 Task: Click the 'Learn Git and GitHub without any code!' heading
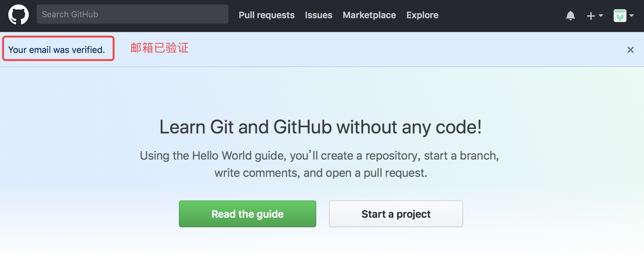(321, 127)
